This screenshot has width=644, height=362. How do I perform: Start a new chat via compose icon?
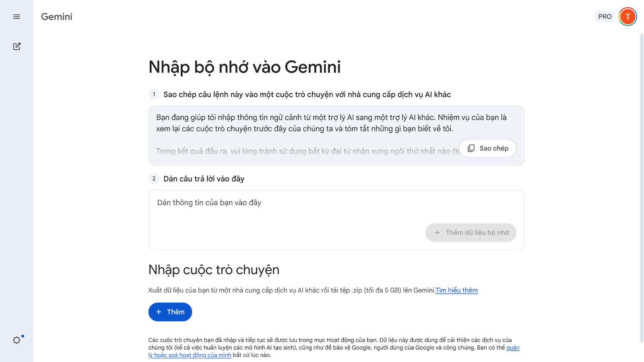[x=17, y=46]
